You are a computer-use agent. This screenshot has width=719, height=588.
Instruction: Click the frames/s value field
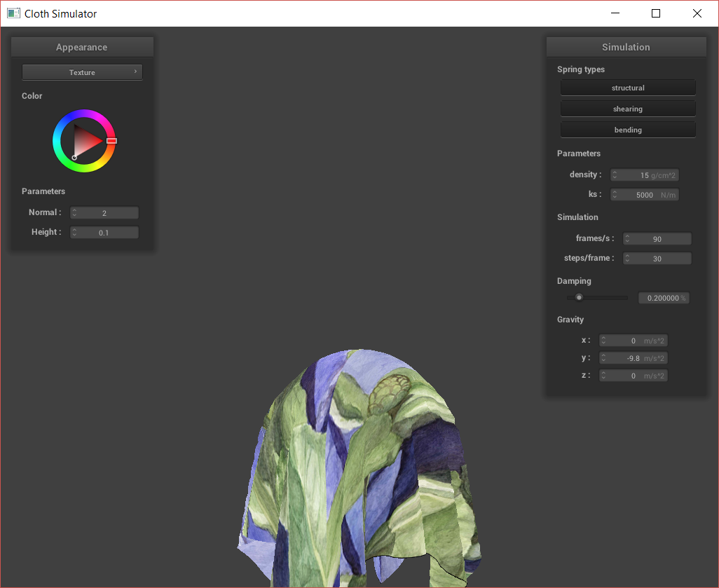point(657,239)
